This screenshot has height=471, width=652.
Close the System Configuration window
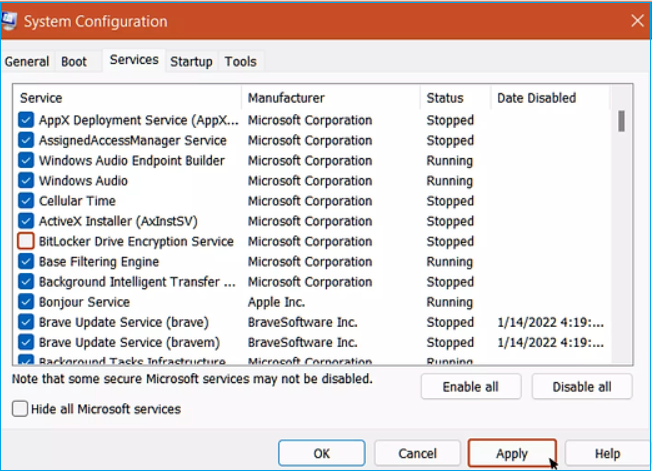coord(637,20)
